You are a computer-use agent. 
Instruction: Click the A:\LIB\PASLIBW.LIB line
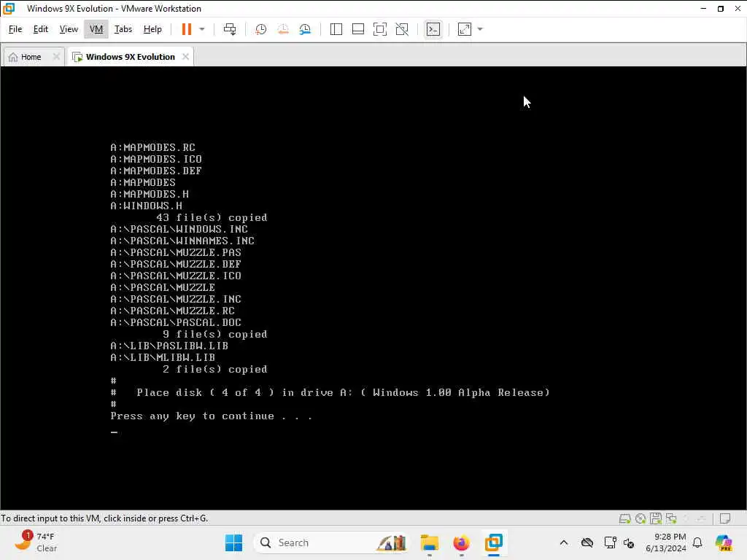tap(169, 346)
